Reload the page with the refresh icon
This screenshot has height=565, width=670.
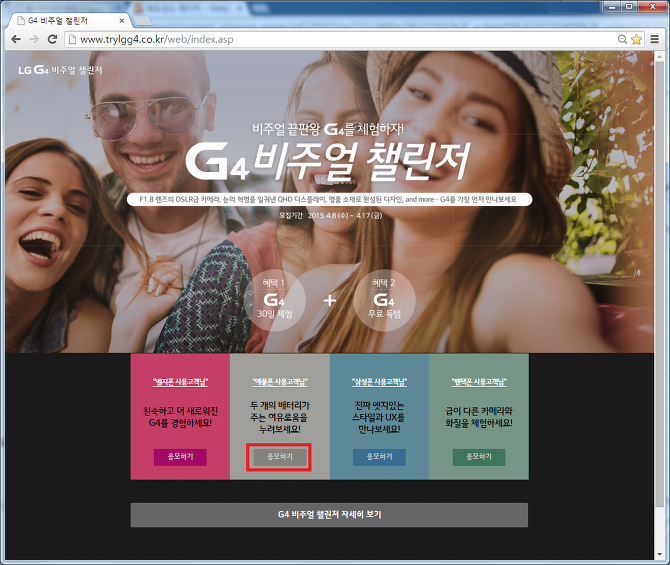click(53, 39)
